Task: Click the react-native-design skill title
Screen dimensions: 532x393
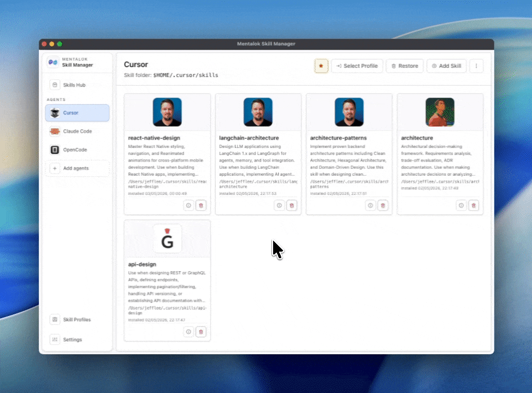Action: (154, 138)
